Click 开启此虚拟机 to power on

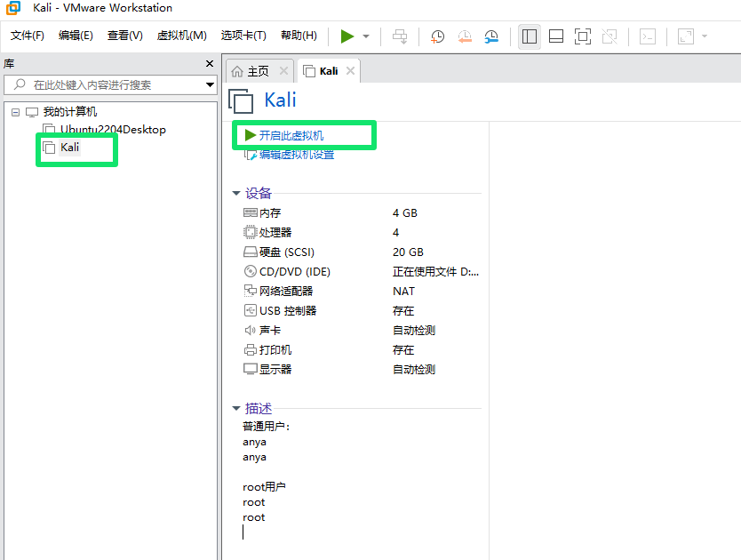click(291, 135)
